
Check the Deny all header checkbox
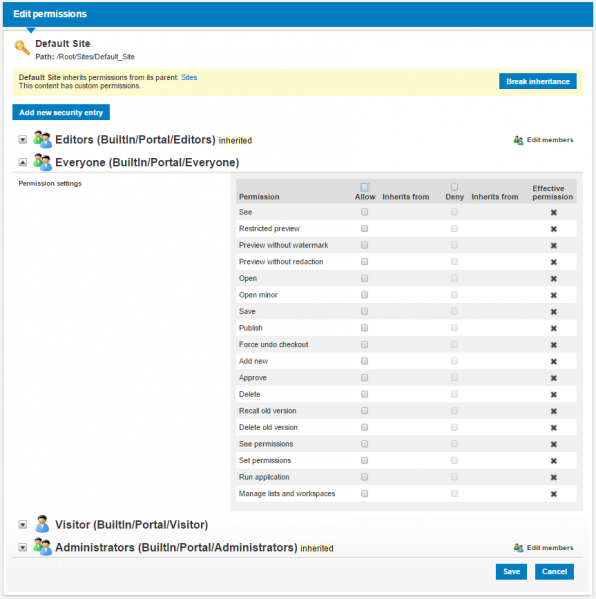(454, 187)
